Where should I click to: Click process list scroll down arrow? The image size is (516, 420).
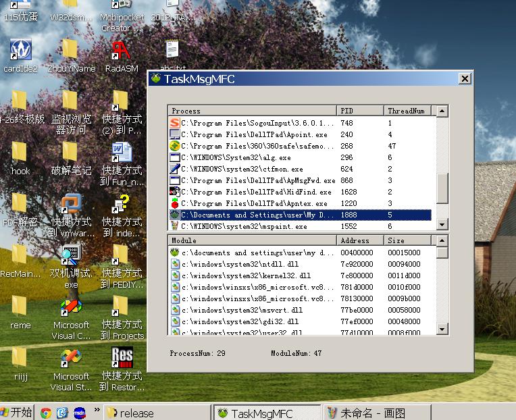point(442,224)
